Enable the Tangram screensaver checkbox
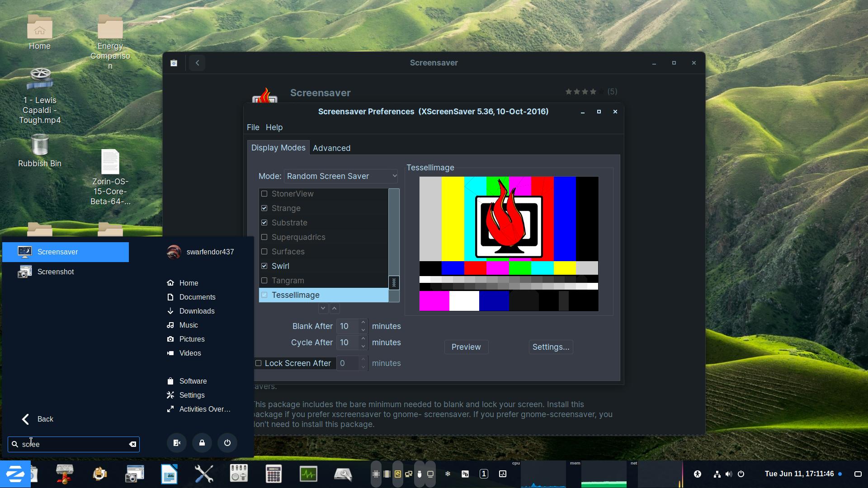 point(264,281)
